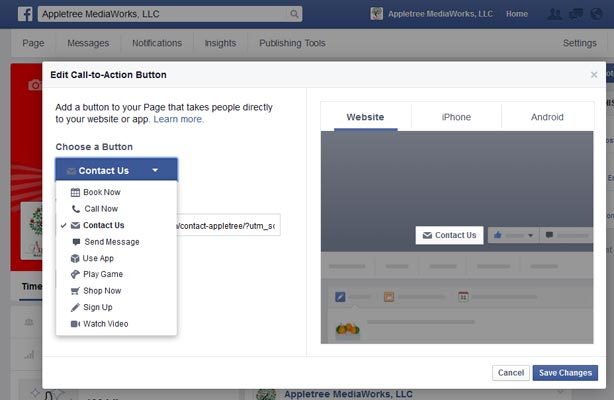Open the Messages tab

(x=88, y=43)
